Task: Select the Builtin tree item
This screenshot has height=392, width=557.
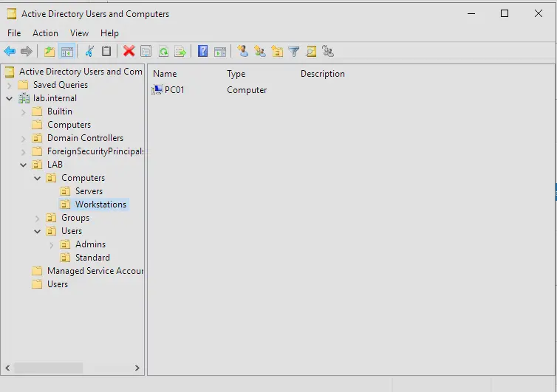Action: (x=60, y=111)
